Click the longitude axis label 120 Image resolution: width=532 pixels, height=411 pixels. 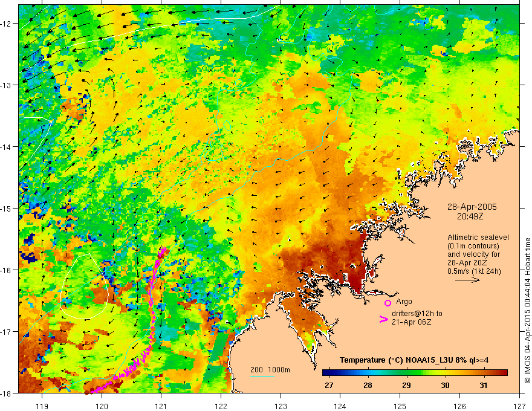tap(102, 406)
